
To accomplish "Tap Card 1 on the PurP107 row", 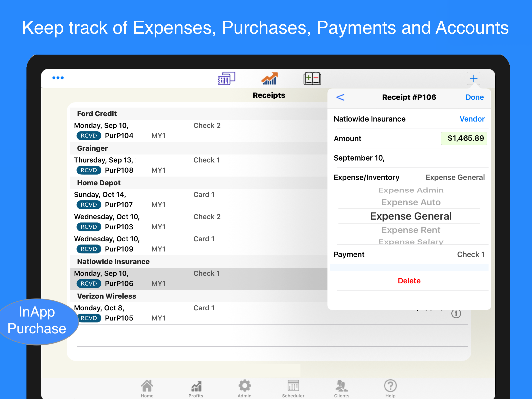I will click(x=204, y=194).
